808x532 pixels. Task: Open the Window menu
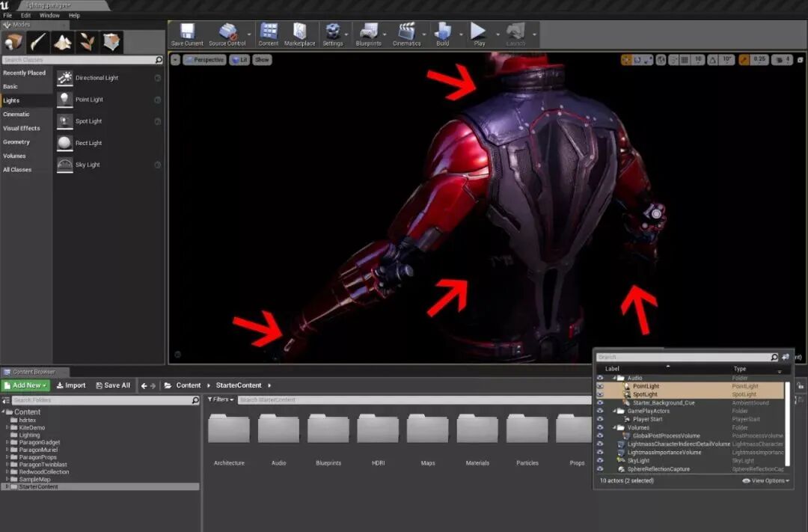[49, 15]
